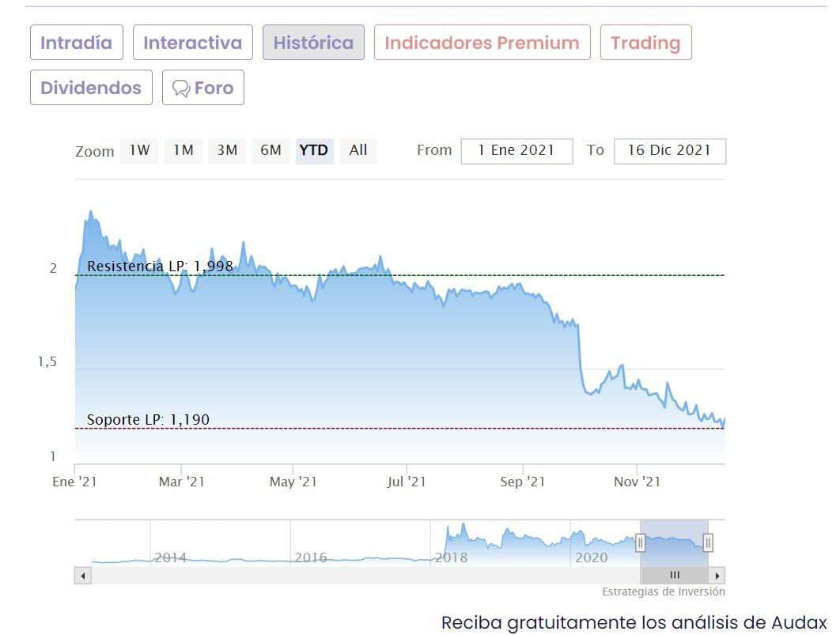840x635 pixels.
Task: Set chart zoom to 6M
Action: pyautogui.click(x=271, y=150)
